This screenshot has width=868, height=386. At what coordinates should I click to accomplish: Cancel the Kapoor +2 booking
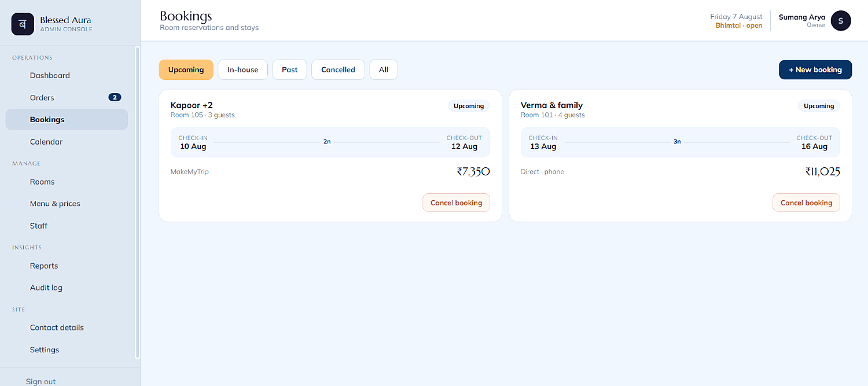click(456, 203)
